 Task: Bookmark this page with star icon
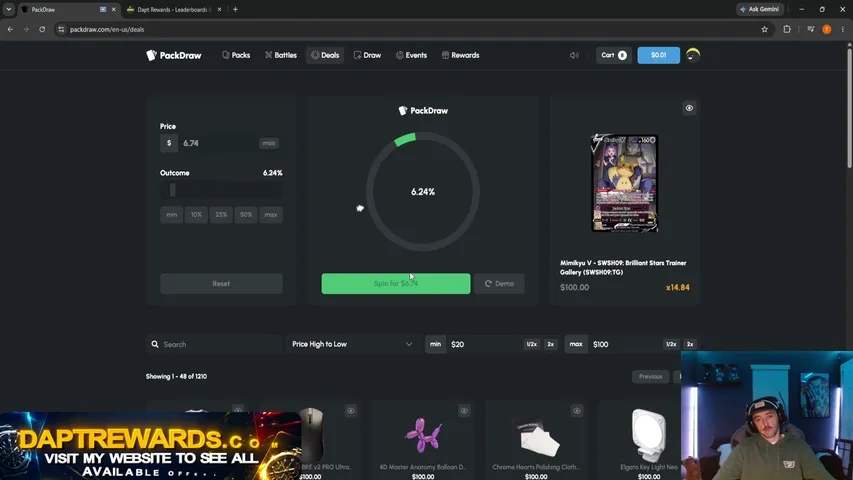point(764,29)
